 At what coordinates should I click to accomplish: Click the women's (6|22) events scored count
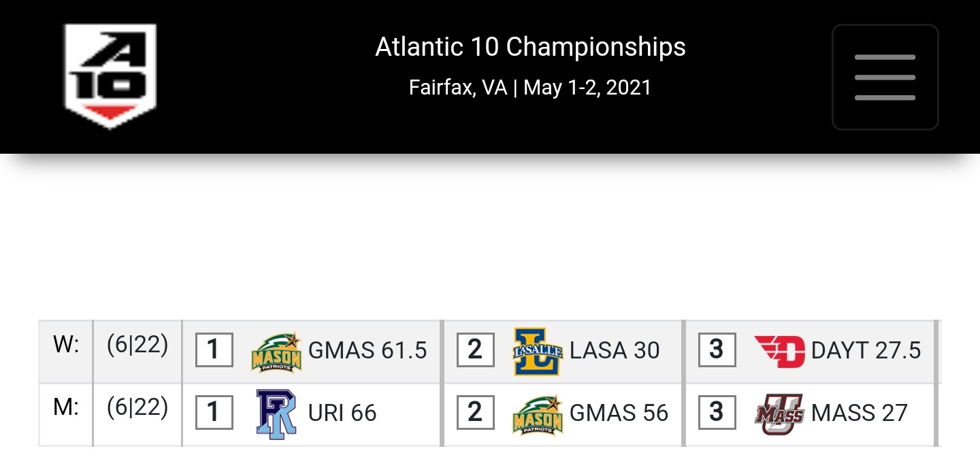coord(137,345)
